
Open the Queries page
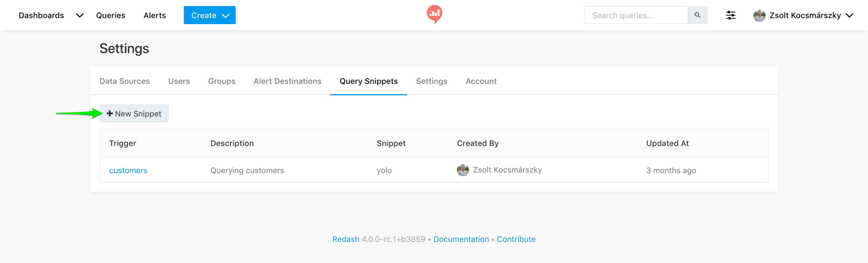[x=111, y=15]
